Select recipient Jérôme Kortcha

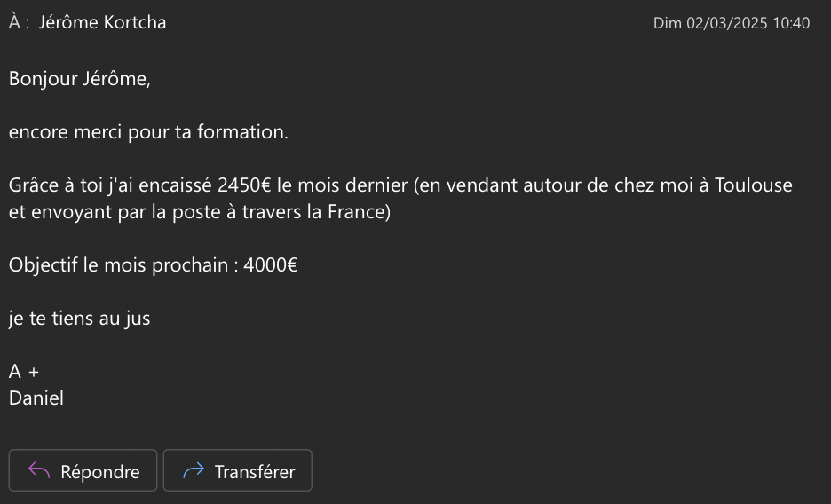pos(102,23)
